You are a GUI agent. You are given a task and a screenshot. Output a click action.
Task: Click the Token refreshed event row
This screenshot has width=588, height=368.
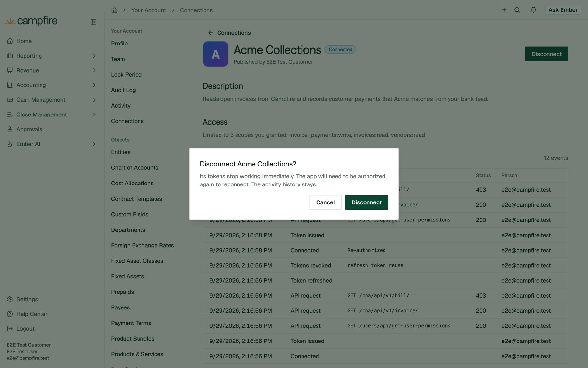pos(385,281)
